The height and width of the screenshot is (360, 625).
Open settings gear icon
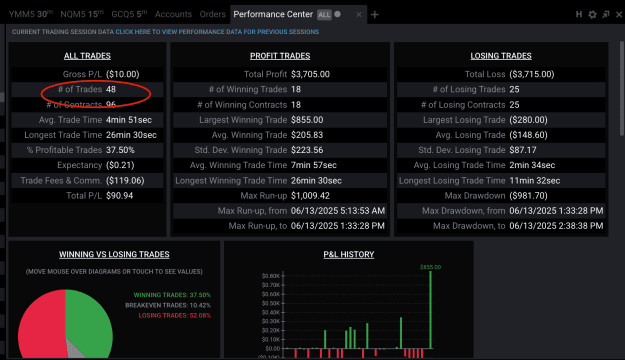click(x=592, y=14)
